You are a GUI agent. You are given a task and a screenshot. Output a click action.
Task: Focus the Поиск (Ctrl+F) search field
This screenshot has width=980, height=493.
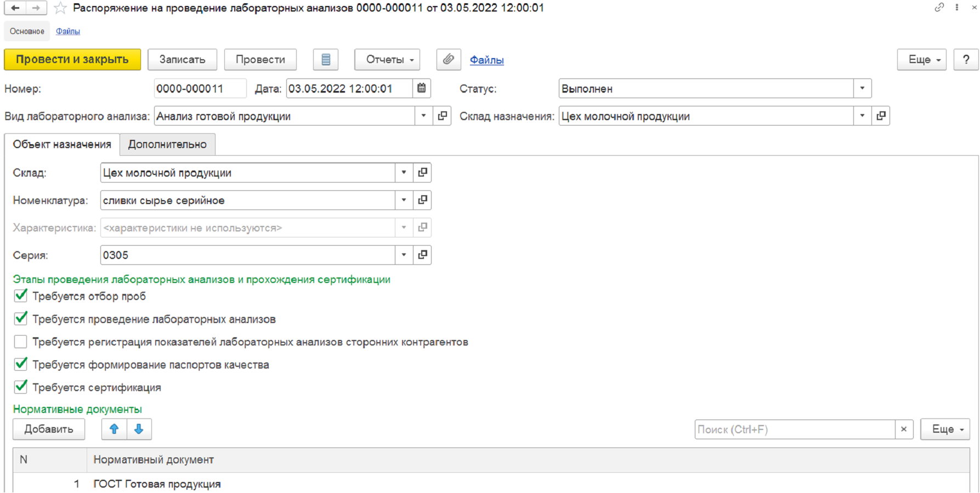795,429
